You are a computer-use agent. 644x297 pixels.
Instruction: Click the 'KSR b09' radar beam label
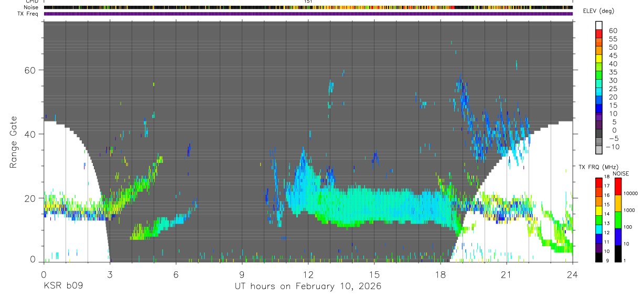point(63,287)
